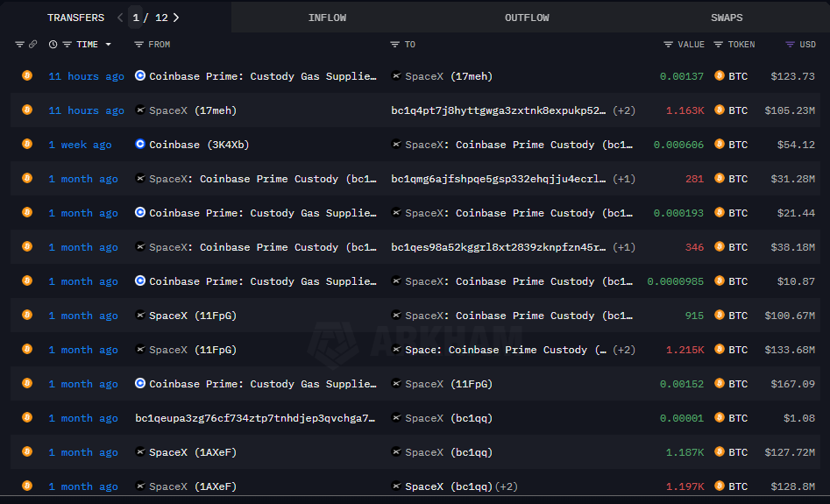Image resolution: width=830 pixels, height=504 pixels.
Task: Open the FROM column filter icon
Action: pyautogui.click(x=138, y=45)
